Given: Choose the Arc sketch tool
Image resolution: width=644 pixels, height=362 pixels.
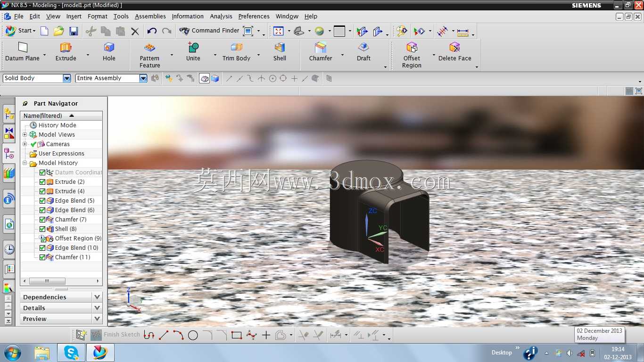Looking at the screenshot, I should click(178, 335).
